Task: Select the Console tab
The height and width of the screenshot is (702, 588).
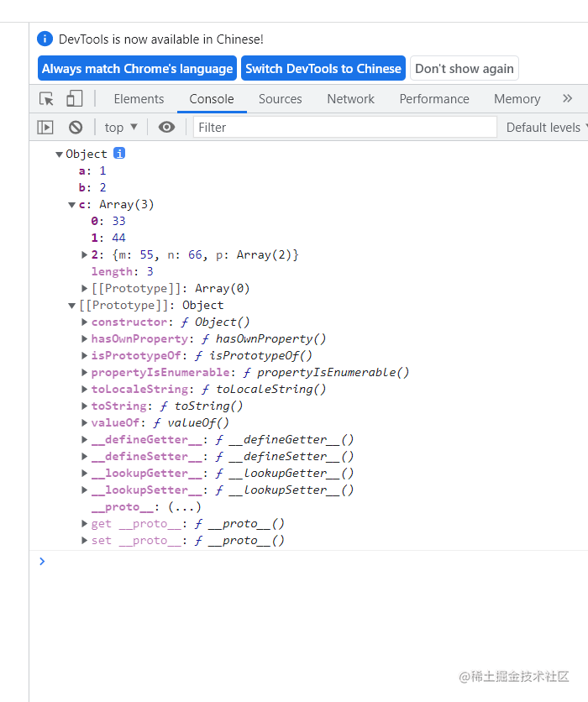Action: tap(212, 98)
